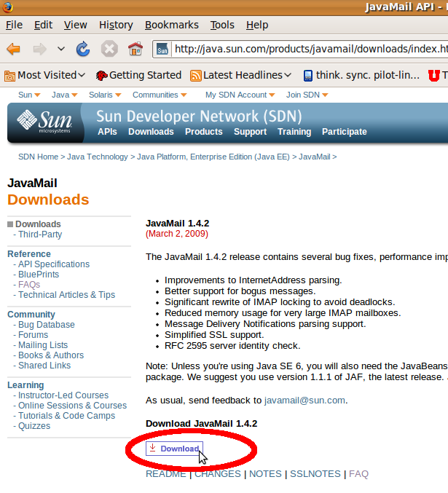This screenshot has height=493, width=448.
Task: Follow the Java Platform, Enterprise Edition breadcrumb
Action: (x=213, y=157)
